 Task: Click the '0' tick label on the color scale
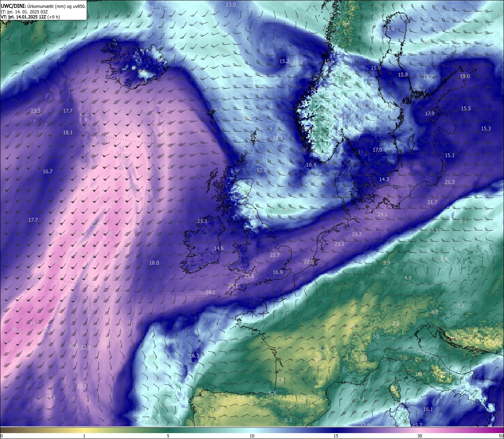(2, 436)
